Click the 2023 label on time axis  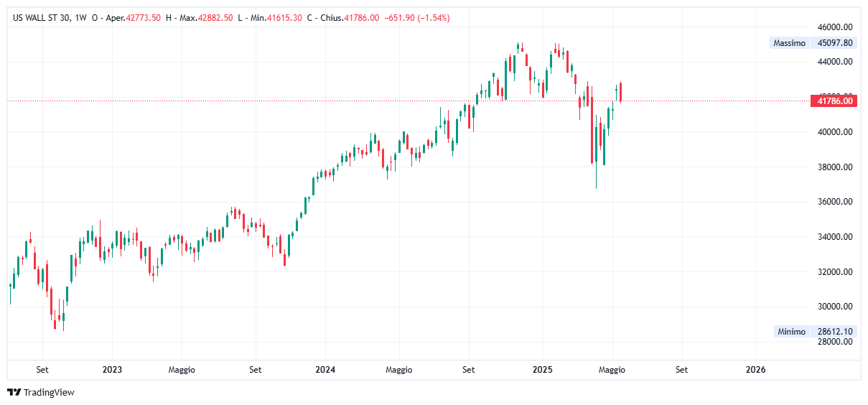pos(112,370)
